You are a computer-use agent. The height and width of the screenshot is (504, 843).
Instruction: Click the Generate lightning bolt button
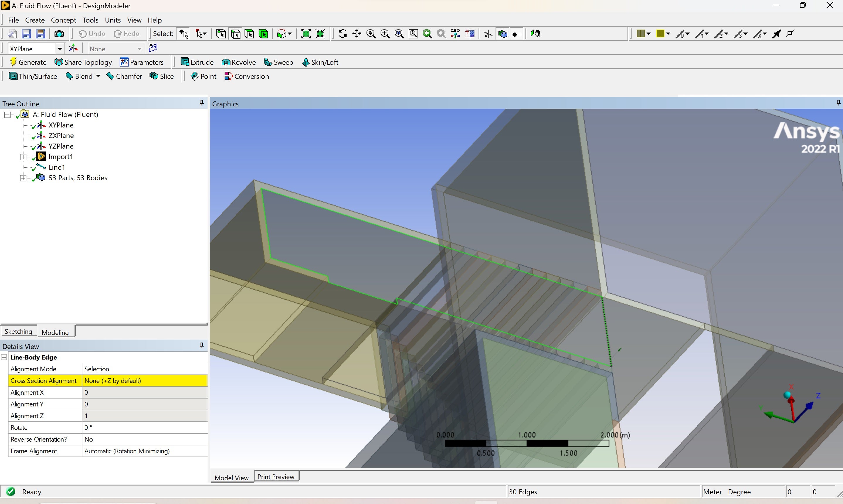[x=28, y=62]
